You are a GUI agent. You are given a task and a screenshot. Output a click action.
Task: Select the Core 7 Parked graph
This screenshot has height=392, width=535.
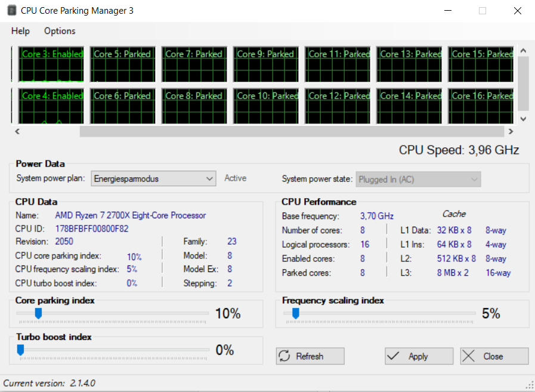coord(194,64)
